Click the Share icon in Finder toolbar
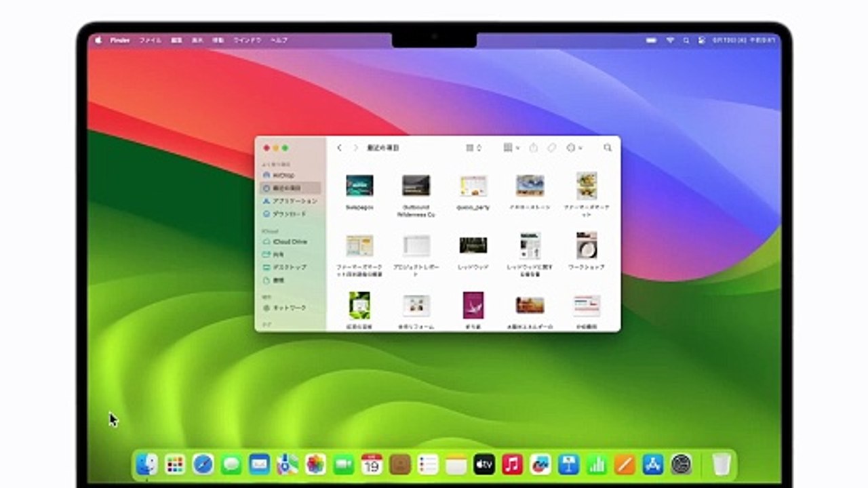This screenshot has height=488, width=868. point(534,148)
